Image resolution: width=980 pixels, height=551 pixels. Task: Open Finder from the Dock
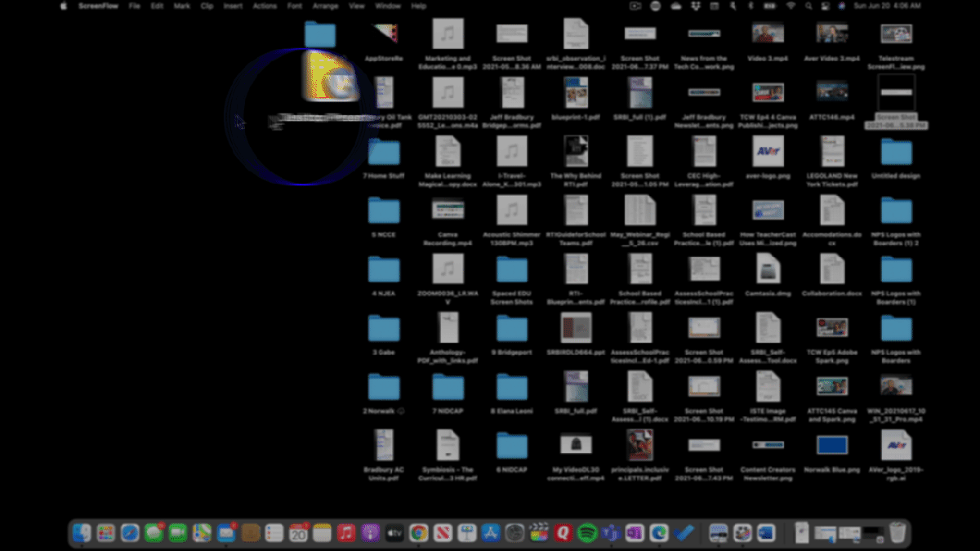tap(82, 533)
